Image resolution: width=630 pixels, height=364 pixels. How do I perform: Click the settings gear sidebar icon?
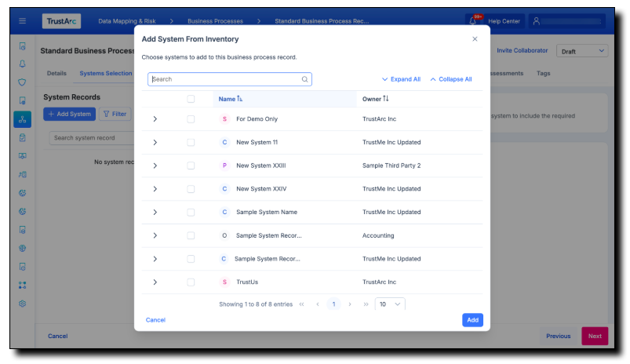coord(23,304)
